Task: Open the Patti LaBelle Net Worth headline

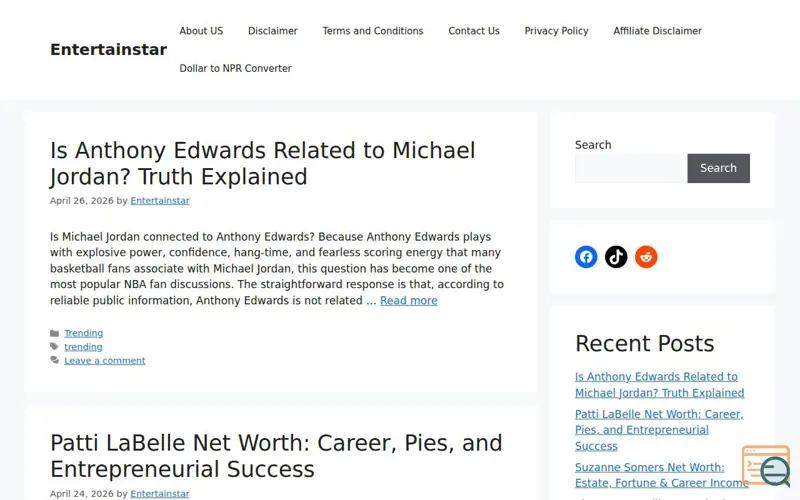Action: [276, 456]
